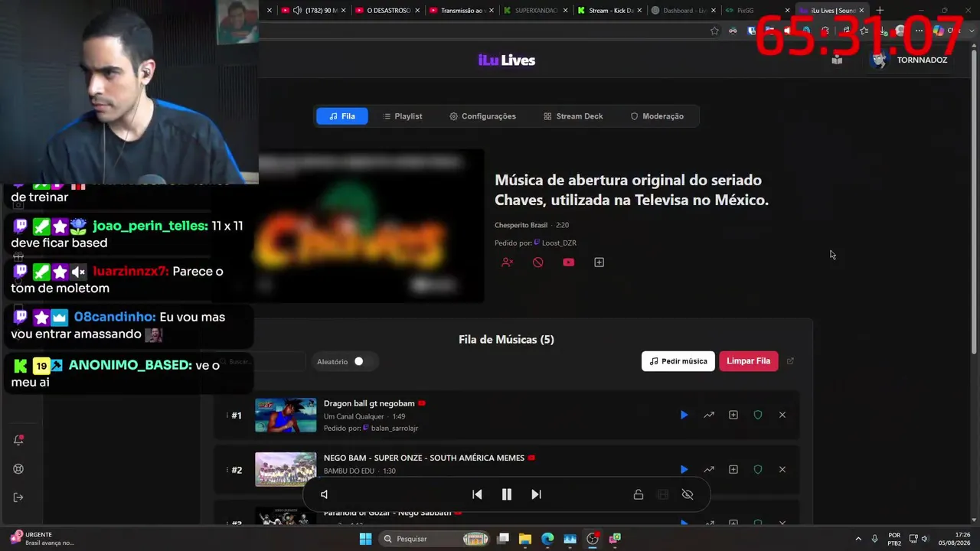
Task: Bookmark this page with the star icon
Action: tap(714, 31)
